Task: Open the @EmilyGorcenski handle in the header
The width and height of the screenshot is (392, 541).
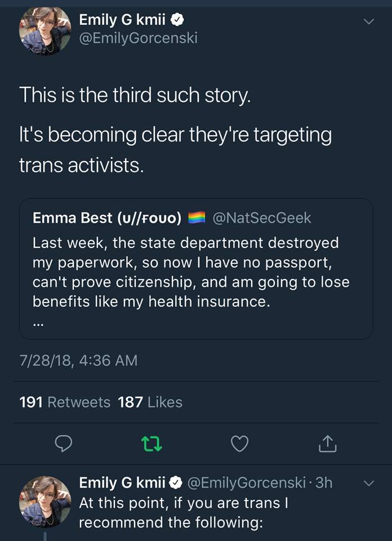Action: [138, 39]
